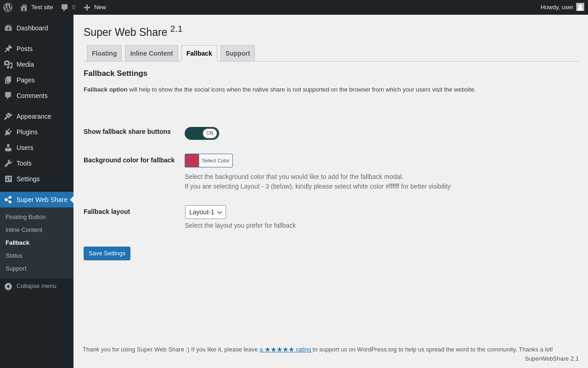This screenshot has height=368, width=588.
Task: Open the Pages menu label
Action: pyautogui.click(x=26, y=80)
